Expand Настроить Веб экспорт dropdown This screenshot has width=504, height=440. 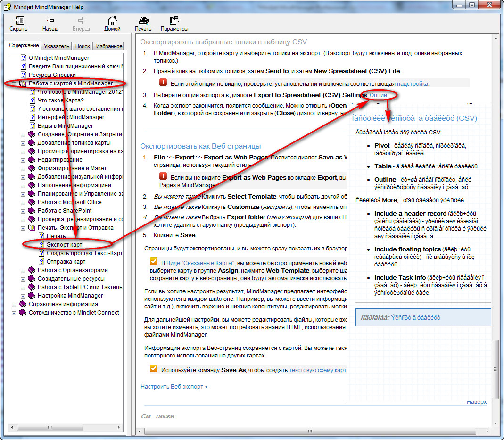click(174, 386)
